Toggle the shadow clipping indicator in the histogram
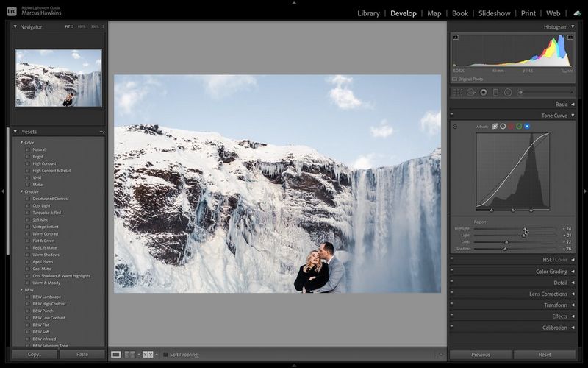The height and width of the screenshot is (368, 588). click(456, 37)
